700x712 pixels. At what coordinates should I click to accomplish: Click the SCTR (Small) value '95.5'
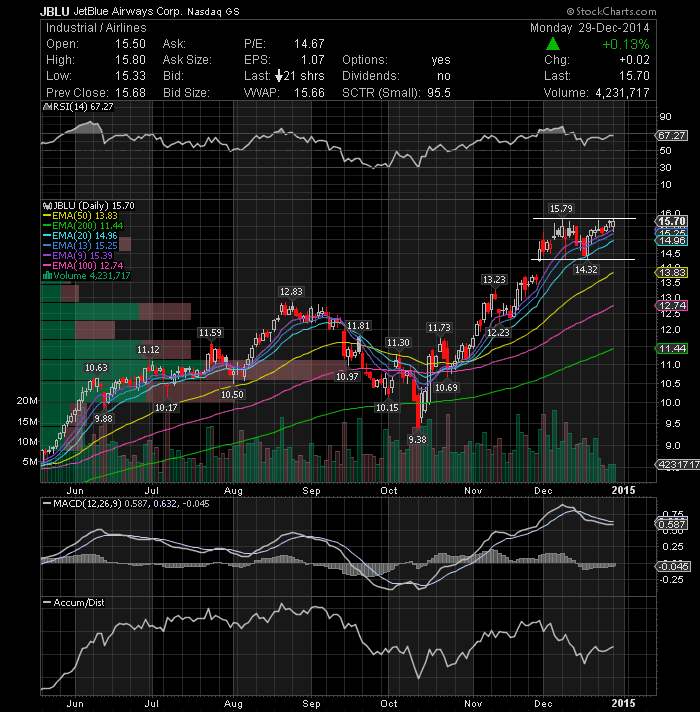(439, 93)
